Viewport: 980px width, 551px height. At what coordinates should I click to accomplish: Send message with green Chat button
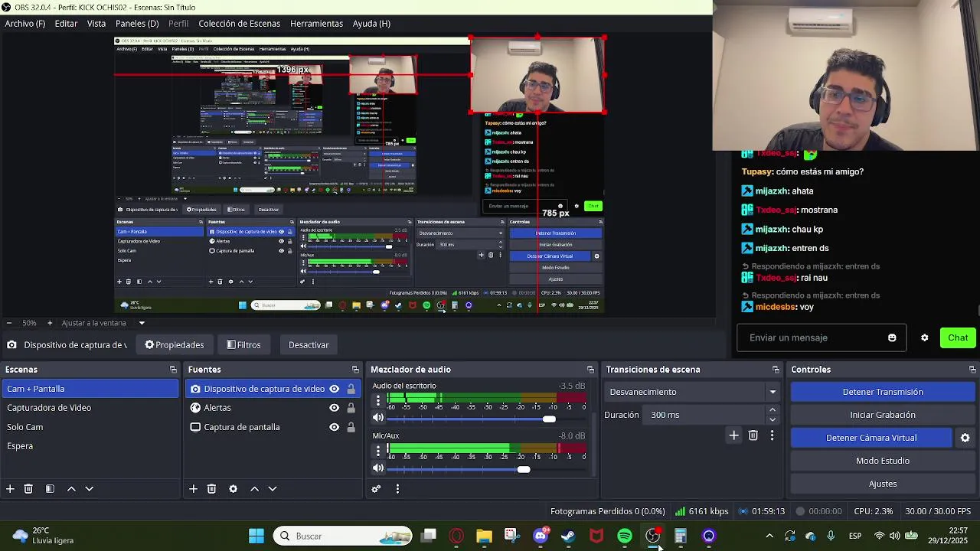point(958,337)
